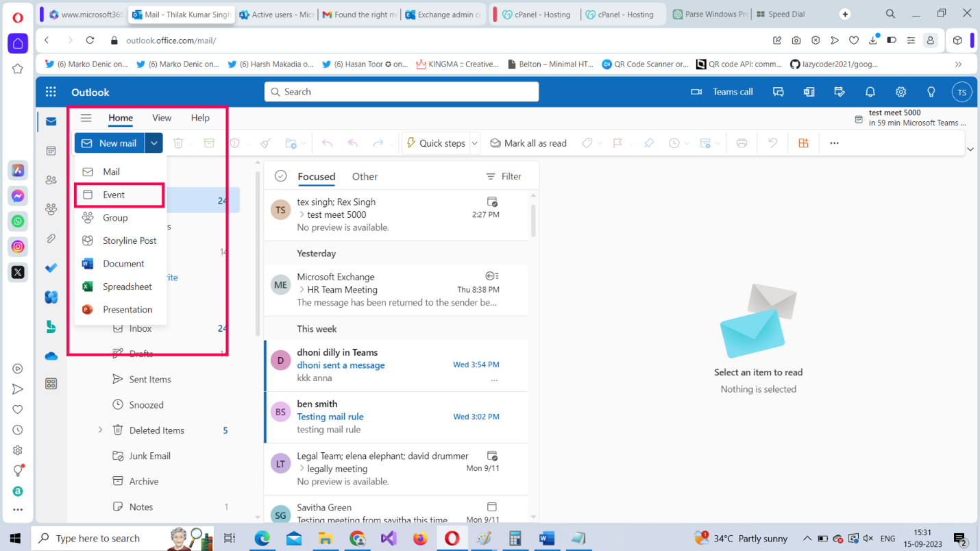The height and width of the screenshot is (551, 980).
Task: Click the Calendar icon in left rail
Action: tap(51, 151)
